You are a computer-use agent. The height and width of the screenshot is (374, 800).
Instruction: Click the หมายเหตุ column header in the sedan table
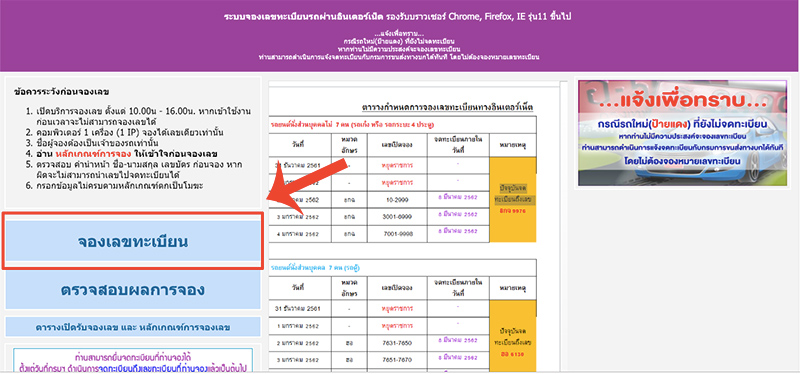[x=512, y=145]
